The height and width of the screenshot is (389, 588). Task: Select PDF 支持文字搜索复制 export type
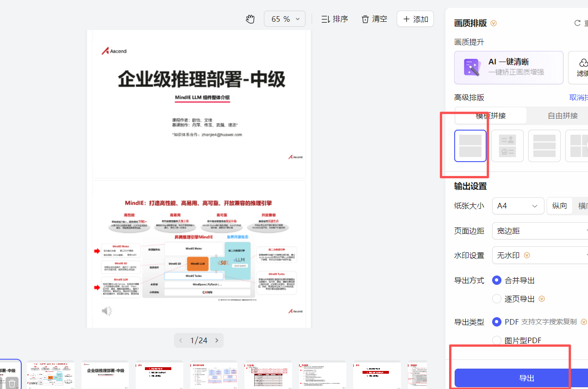[497, 322]
